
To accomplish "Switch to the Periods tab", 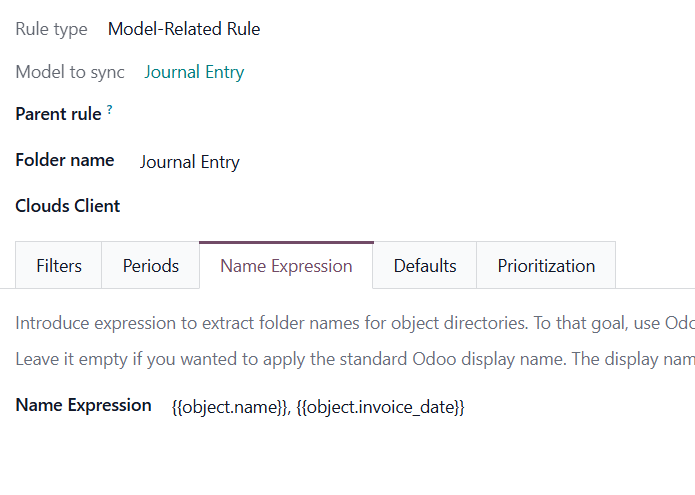I will [151, 266].
